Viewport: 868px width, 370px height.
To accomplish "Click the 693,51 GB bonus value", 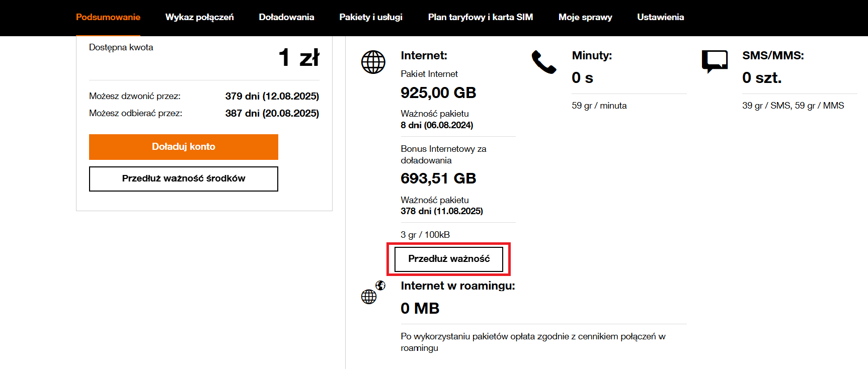I will point(438,178).
